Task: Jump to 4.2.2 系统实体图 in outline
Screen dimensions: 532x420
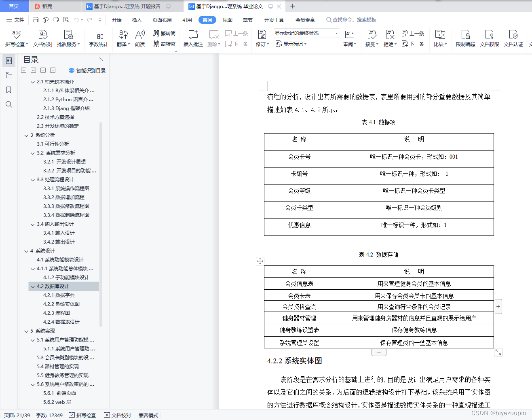Action: pos(61,304)
